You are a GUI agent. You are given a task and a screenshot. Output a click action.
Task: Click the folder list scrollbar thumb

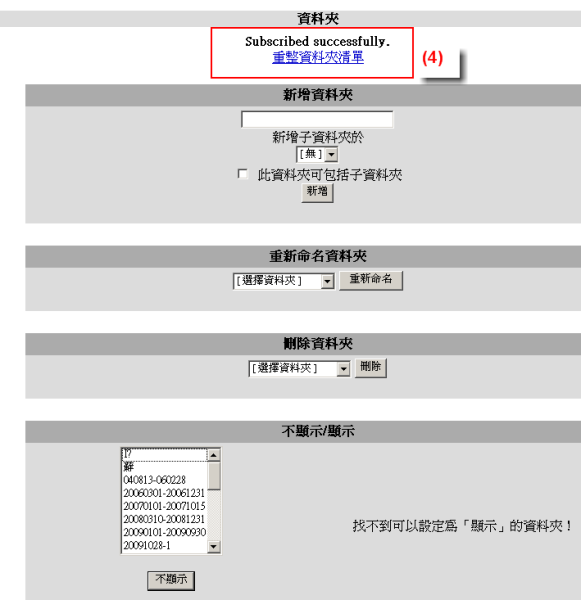[214, 476]
